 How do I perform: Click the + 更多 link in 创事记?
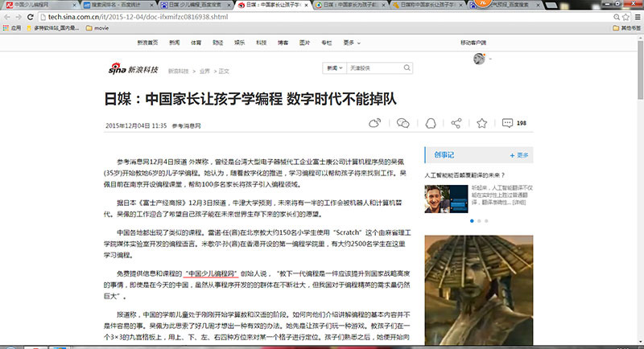coord(519,155)
